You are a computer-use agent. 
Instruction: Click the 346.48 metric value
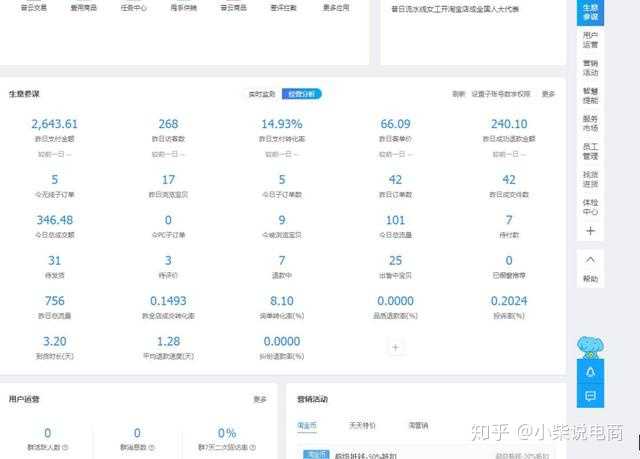click(x=54, y=220)
